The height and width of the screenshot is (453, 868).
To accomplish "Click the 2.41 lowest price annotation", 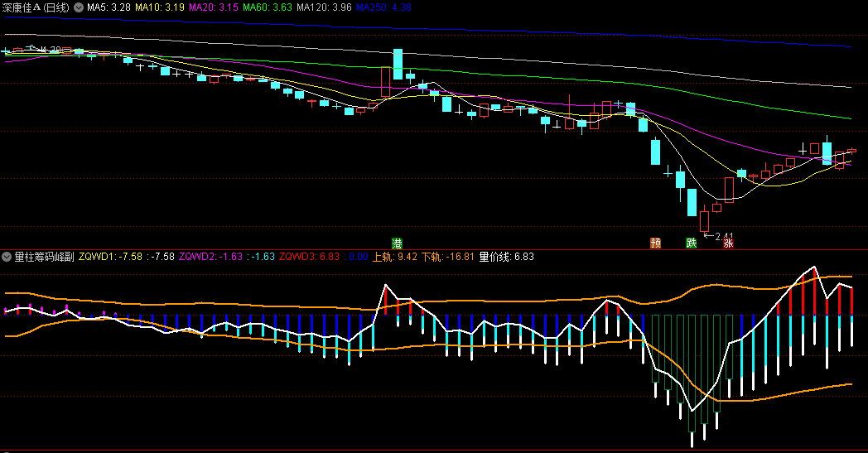I will 725,235.
